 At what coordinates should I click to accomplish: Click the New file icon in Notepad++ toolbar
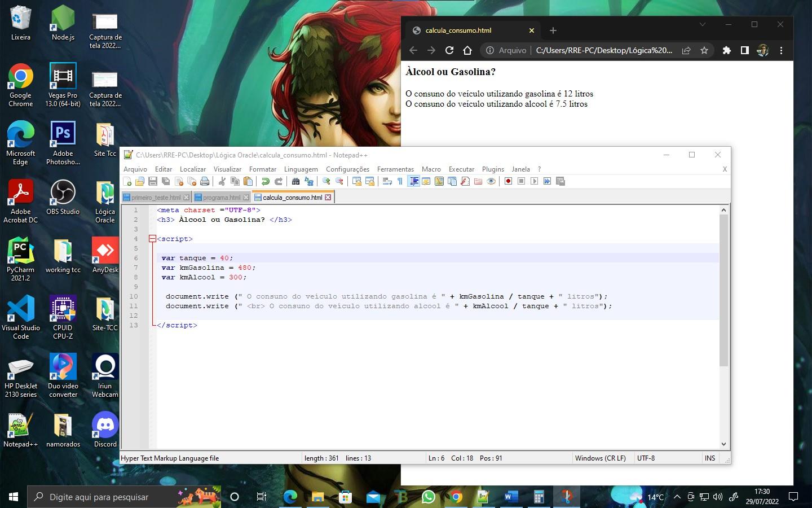(127, 181)
